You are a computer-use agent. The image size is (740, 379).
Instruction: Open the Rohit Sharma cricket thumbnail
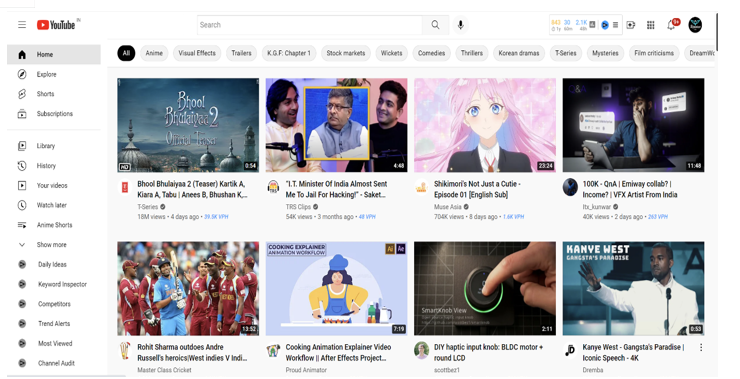point(188,288)
